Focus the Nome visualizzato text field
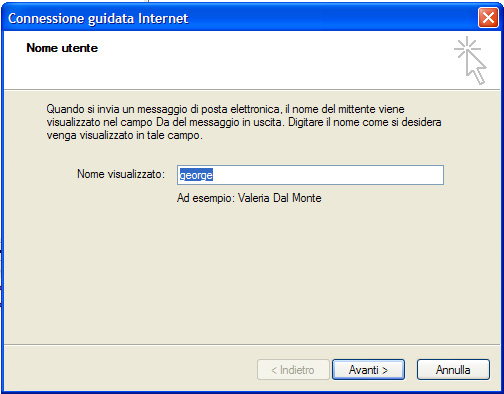 tap(310, 175)
